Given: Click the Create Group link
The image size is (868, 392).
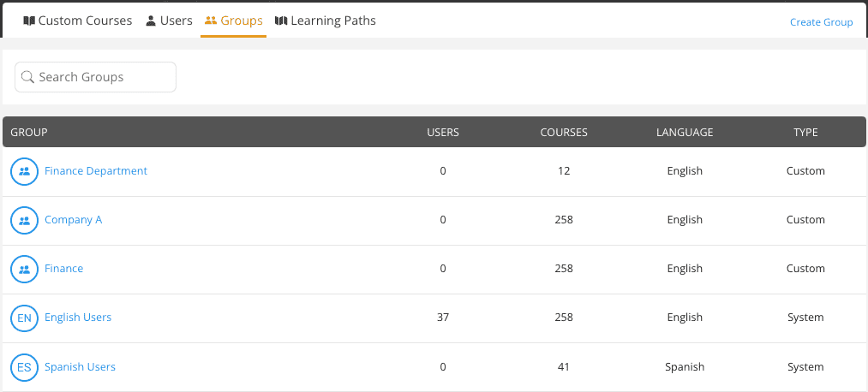Looking at the screenshot, I should pos(821,22).
